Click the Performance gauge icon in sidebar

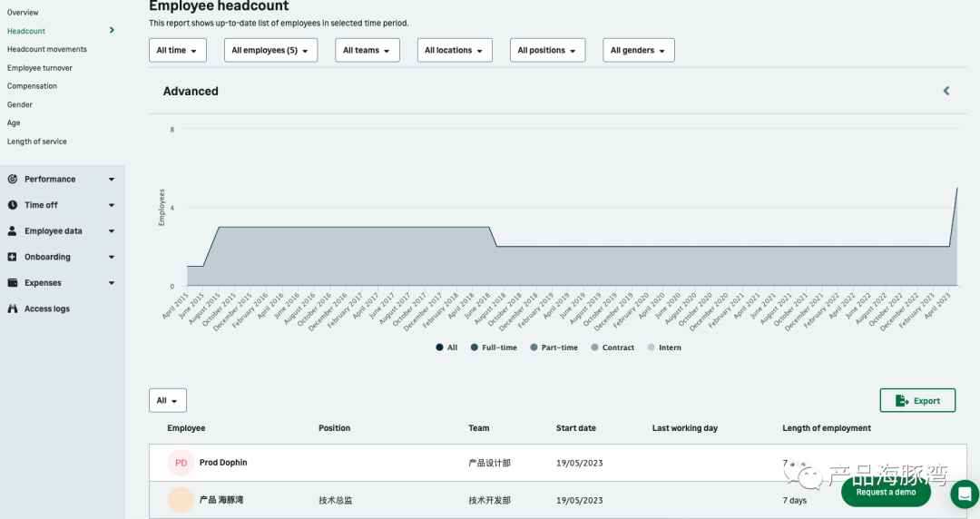tap(13, 179)
